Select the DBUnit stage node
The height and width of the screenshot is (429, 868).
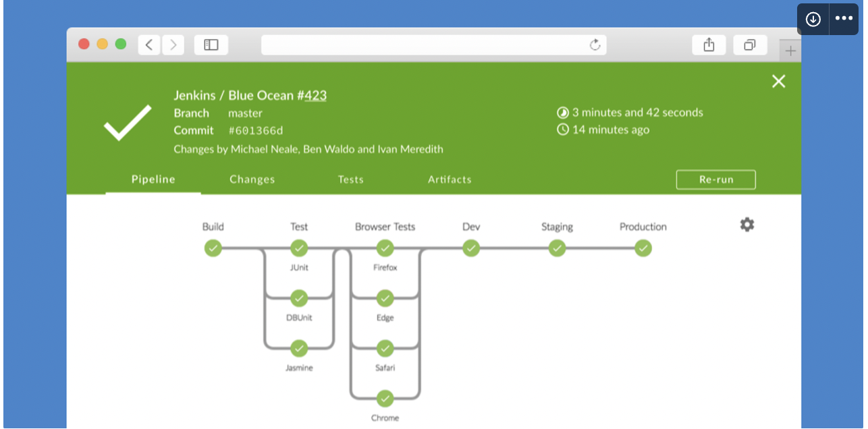point(299,298)
